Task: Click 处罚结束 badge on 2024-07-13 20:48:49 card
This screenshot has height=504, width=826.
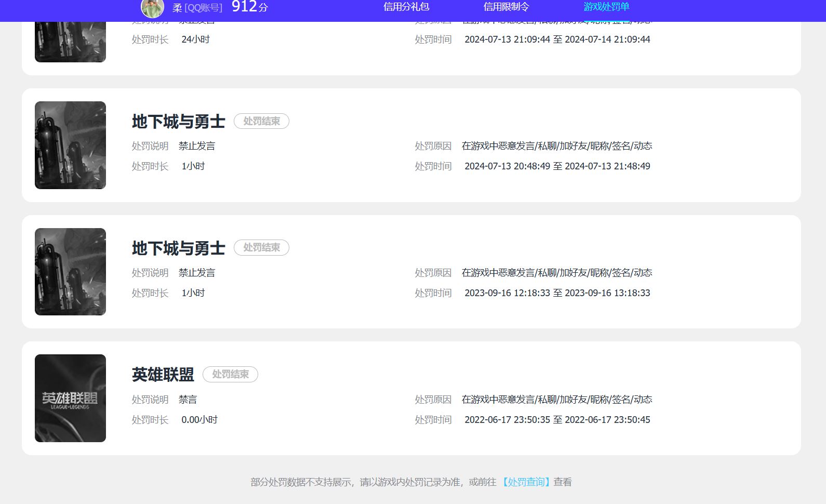Action: point(261,121)
